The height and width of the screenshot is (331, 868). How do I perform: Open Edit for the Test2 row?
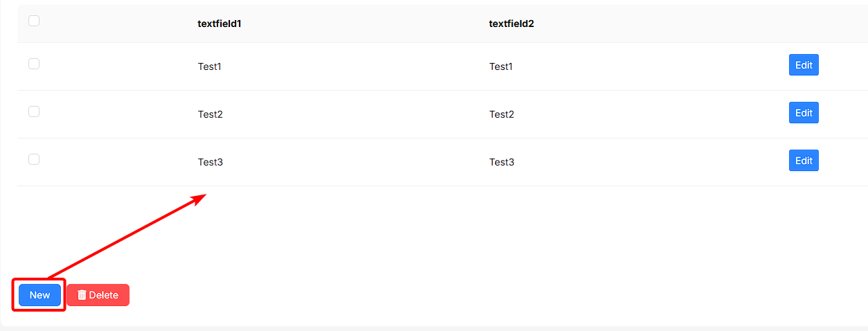(x=804, y=113)
